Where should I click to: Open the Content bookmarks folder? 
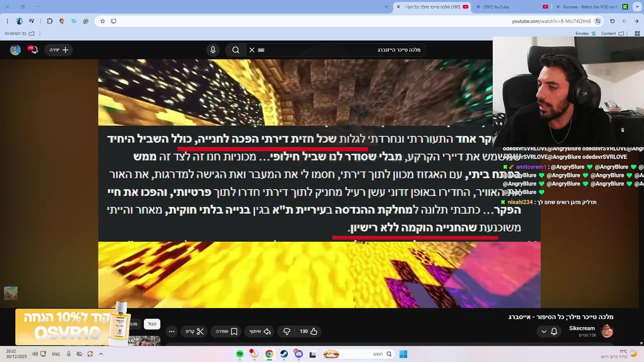tap(613, 34)
